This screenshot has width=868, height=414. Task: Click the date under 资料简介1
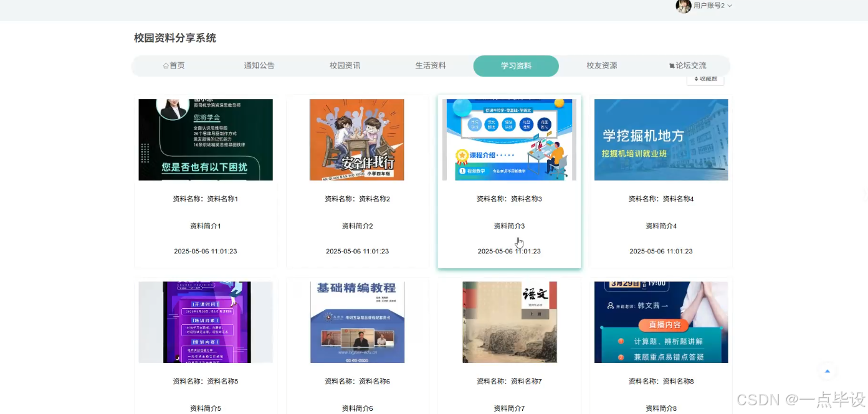(x=206, y=252)
